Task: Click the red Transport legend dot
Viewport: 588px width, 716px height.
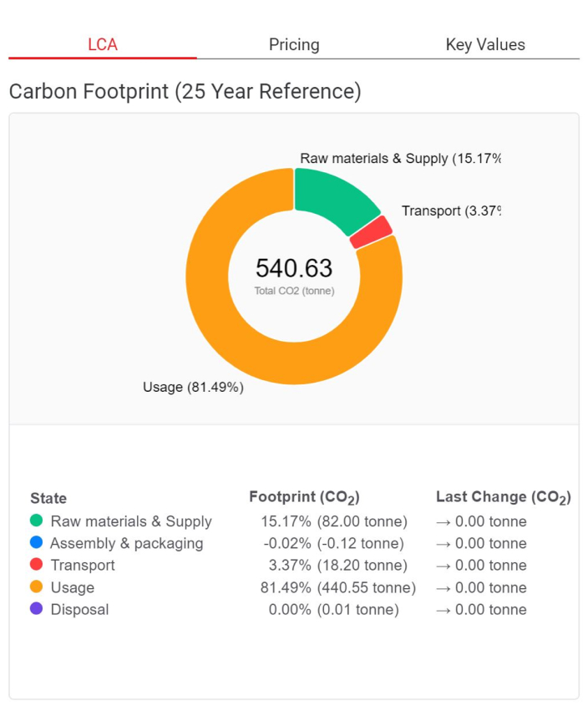Action: (x=36, y=565)
